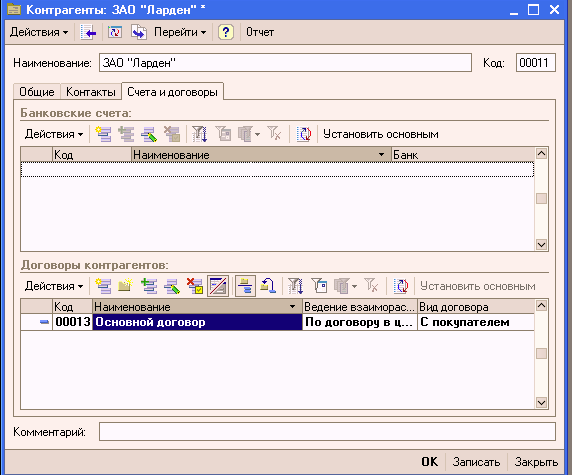Select the Основной договор row
Viewport: 572px width, 475px height.
point(277,322)
